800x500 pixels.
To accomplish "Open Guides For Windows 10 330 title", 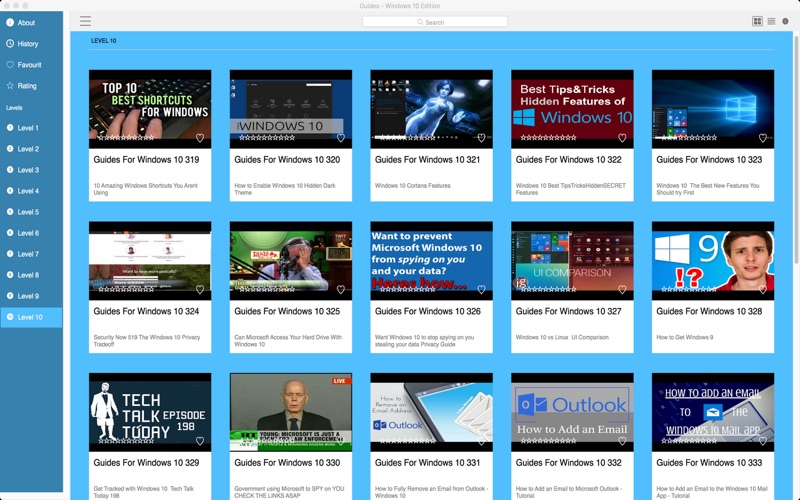I will point(287,463).
